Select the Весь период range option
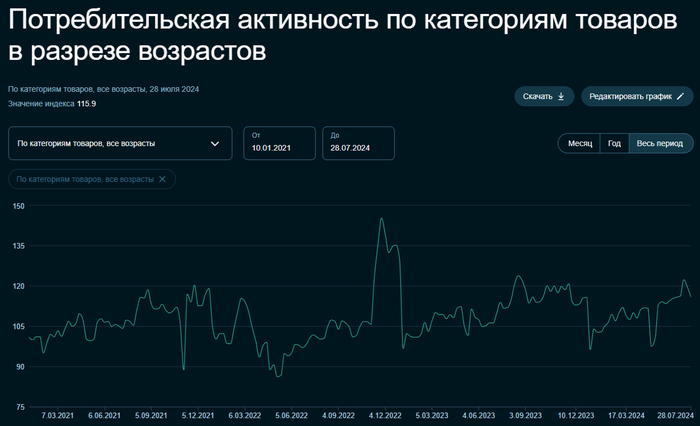Viewport: 700px width, 426px height. click(x=660, y=143)
